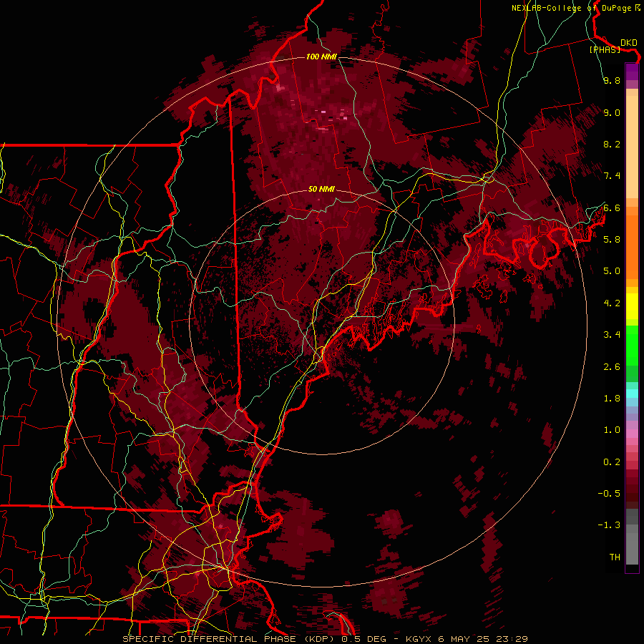Image resolution: width=644 pixels, height=644 pixels.
Task: Pick the orange band in the color scale
Action: click(x=632, y=246)
